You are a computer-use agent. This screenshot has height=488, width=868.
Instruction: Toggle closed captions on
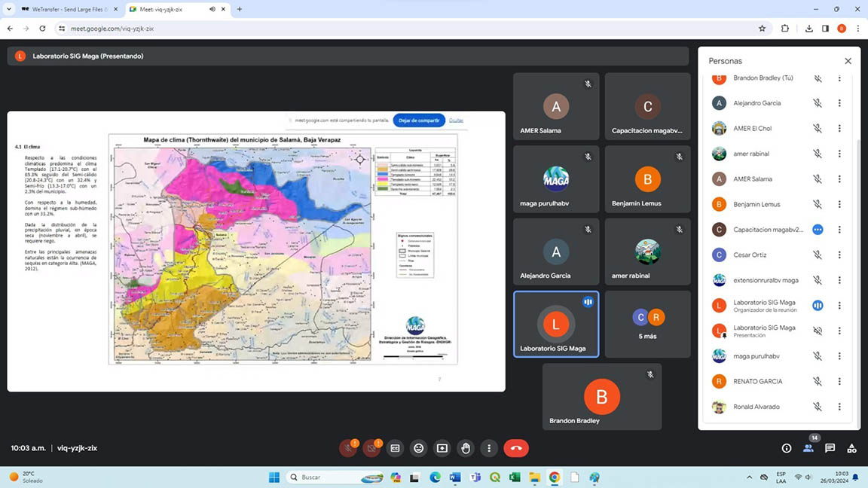(x=395, y=448)
